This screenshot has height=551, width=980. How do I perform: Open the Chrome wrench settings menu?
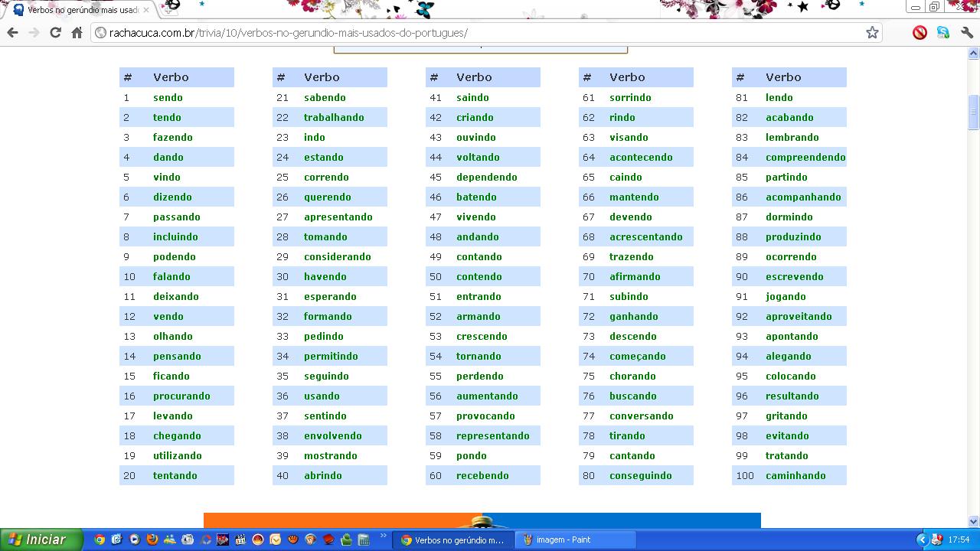click(966, 32)
